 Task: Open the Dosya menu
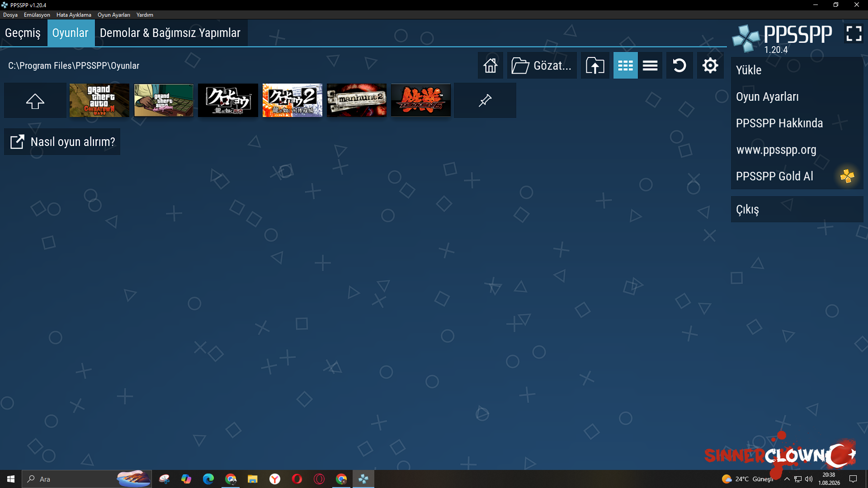[10, 15]
